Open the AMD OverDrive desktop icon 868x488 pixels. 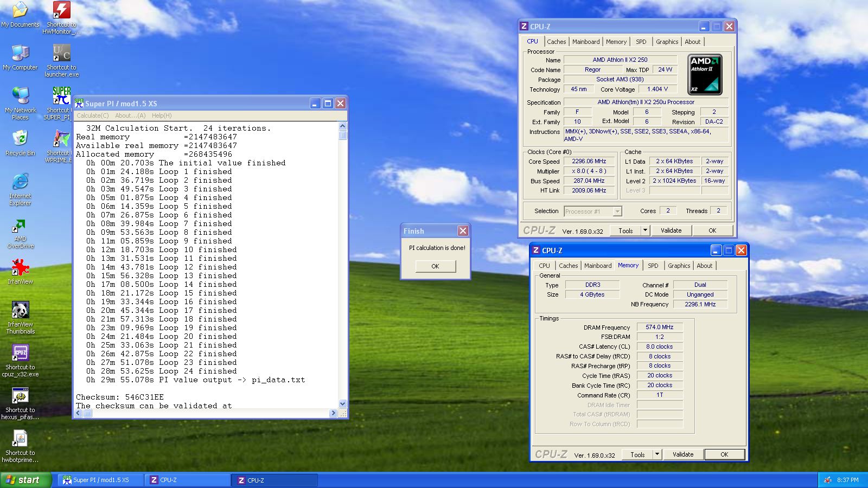tap(20, 224)
